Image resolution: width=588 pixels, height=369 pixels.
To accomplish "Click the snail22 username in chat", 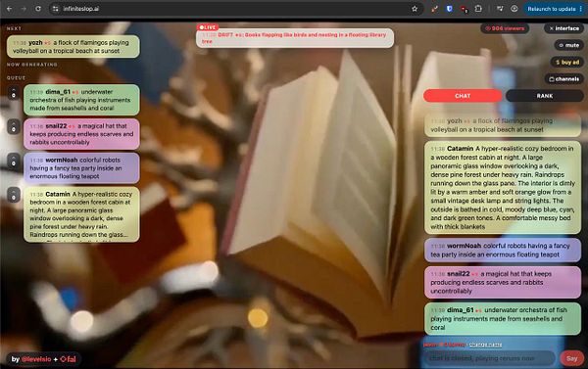I will tap(459, 274).
